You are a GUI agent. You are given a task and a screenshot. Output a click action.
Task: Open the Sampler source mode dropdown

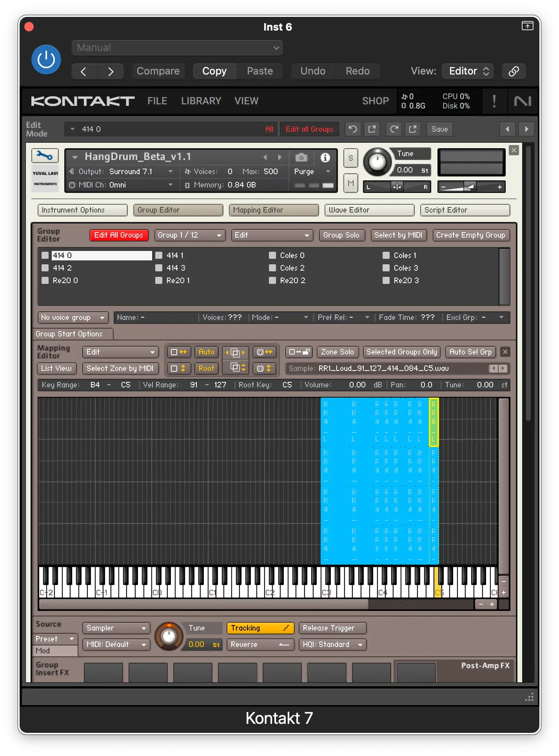(116, 628)
